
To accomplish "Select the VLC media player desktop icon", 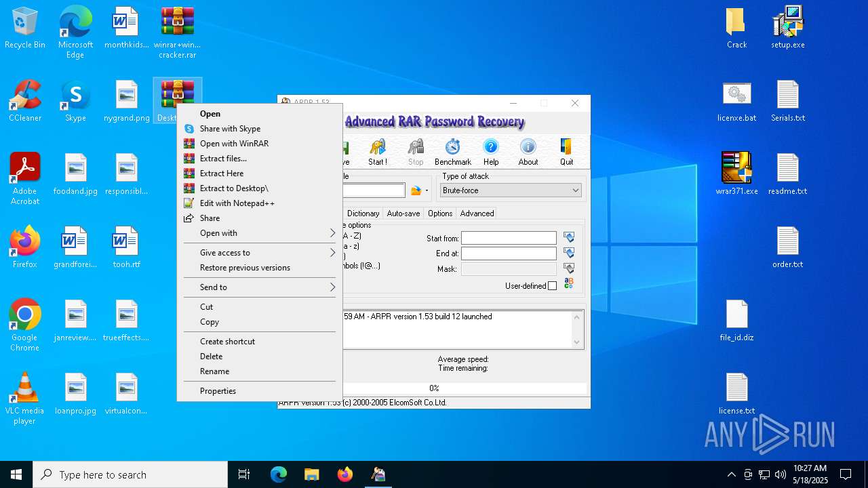I will [x=25, y=399].
